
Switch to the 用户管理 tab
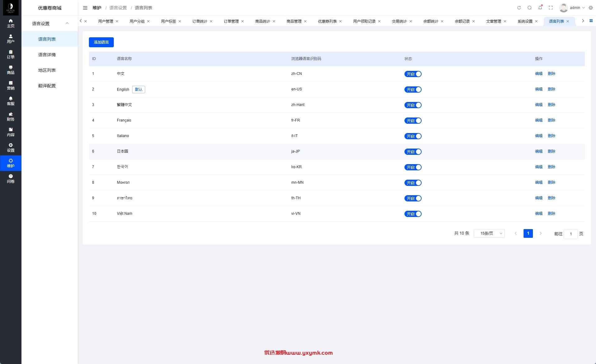click(106, 21)
